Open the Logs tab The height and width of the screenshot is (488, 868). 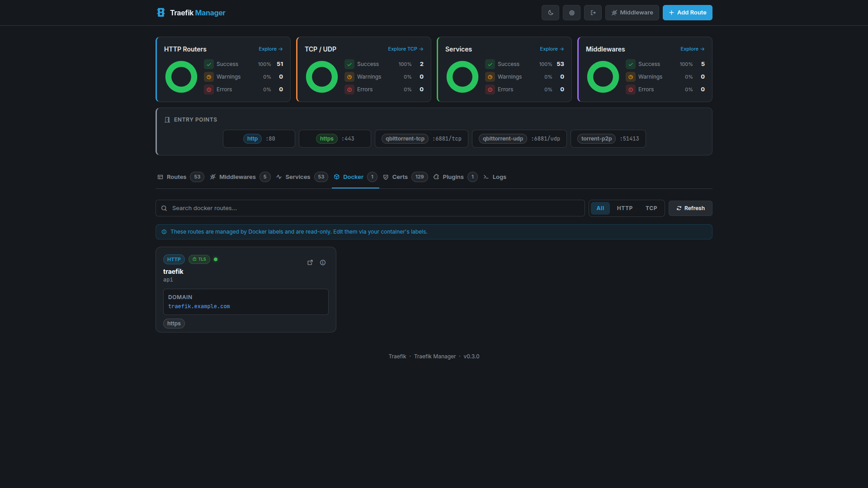pos(499,177)
